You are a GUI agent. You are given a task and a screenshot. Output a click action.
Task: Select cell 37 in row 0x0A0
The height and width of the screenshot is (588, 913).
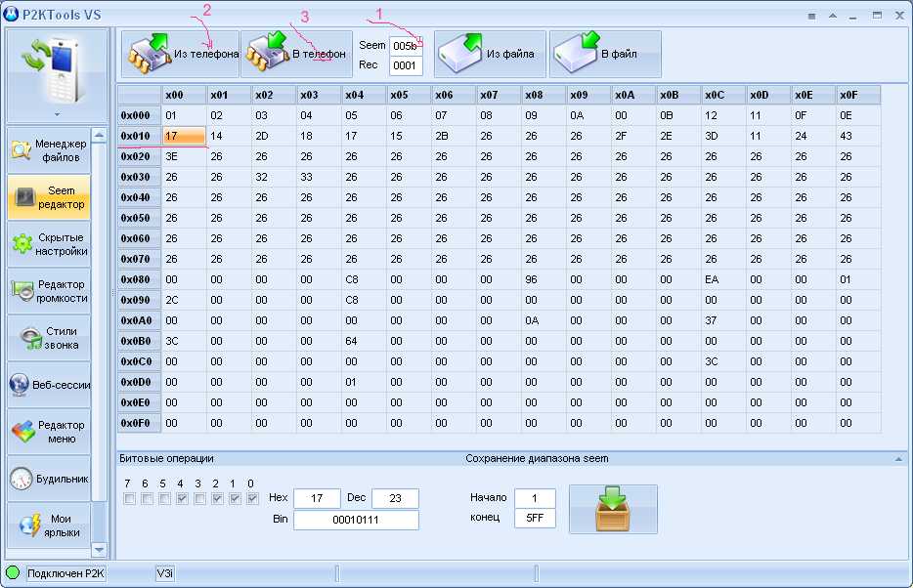tap(723, 320)
